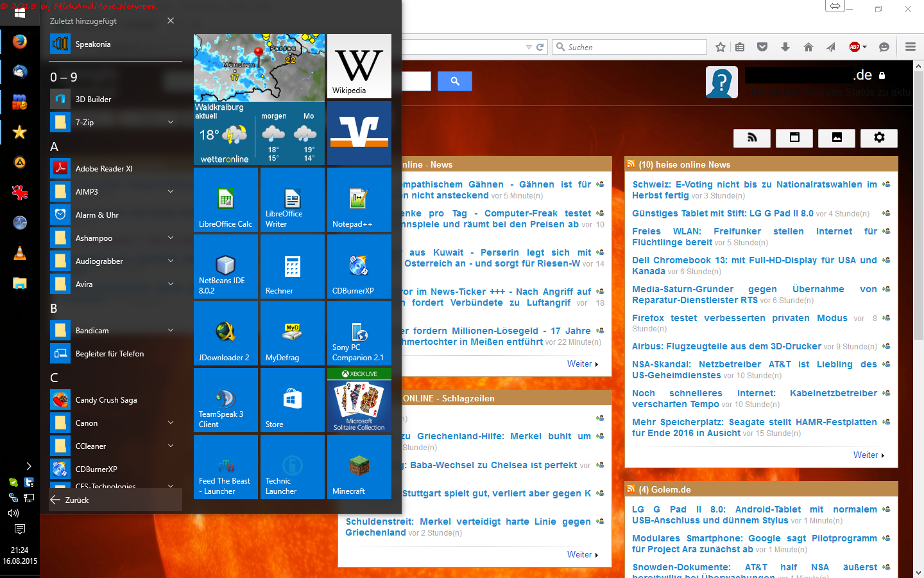Select Candy Crush Saga in app list

(x=106, y=400)
